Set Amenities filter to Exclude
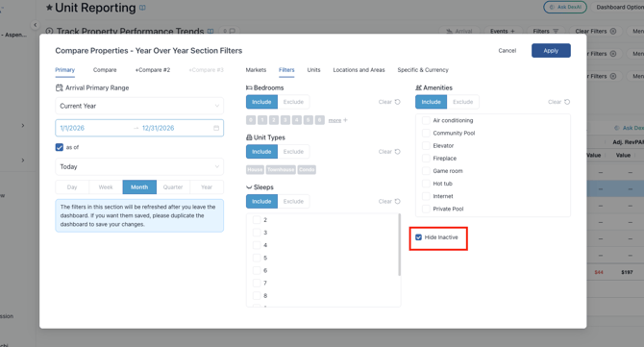644x347 pixels. point(463,102)
